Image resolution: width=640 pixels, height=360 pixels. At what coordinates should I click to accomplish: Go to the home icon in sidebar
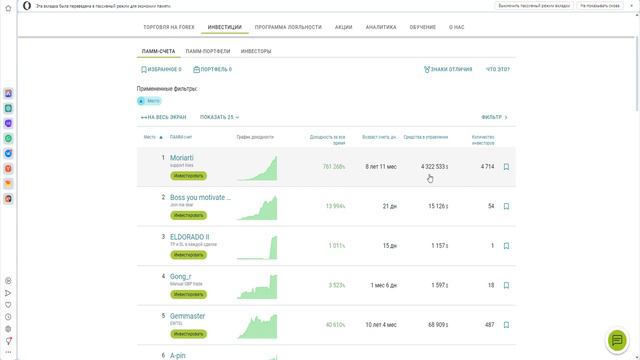(x=8, y=8)
